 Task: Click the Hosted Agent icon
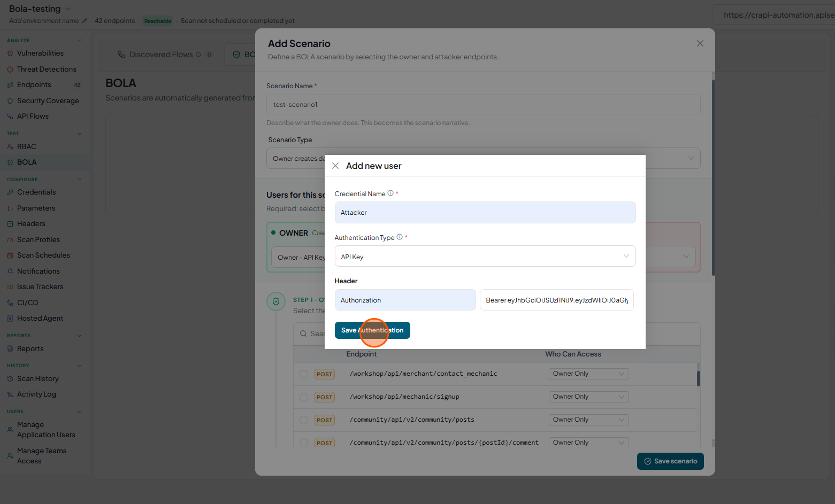click(x=10, y=319)
